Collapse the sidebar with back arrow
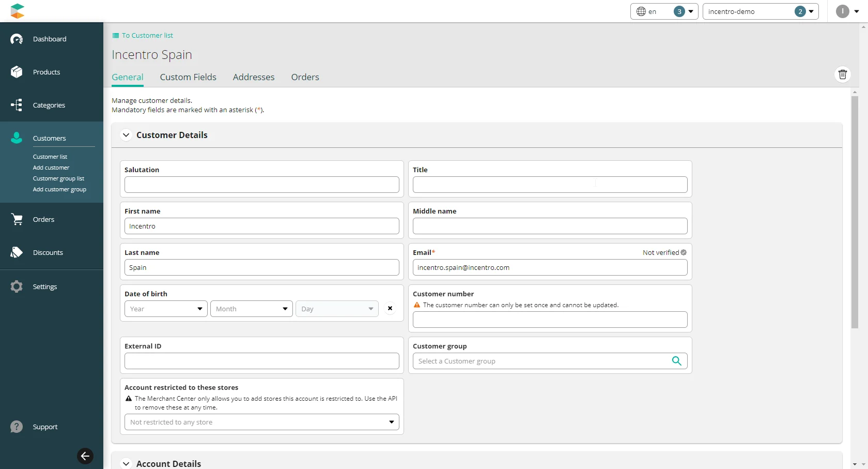868x469 pixels. tap(85, 456)
